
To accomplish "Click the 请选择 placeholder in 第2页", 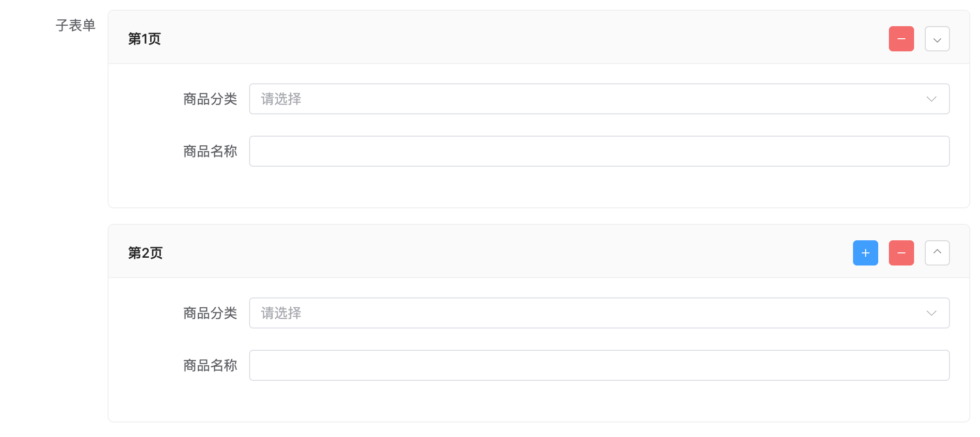I will click(x=281, y=313).
